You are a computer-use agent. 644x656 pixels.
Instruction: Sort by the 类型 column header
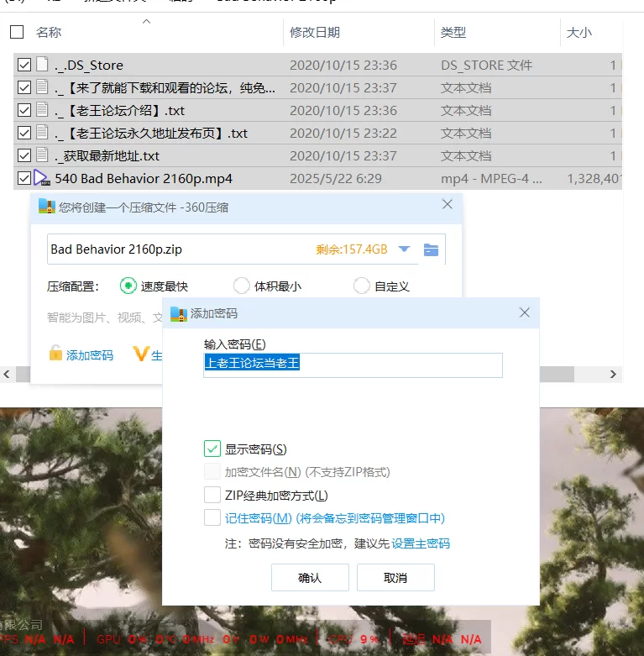point(453,32)
